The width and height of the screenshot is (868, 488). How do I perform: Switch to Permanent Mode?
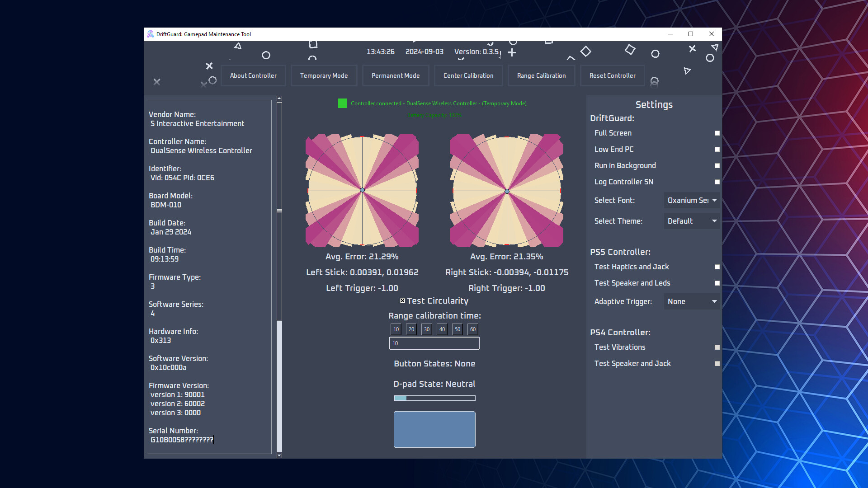tap(395, 75)
